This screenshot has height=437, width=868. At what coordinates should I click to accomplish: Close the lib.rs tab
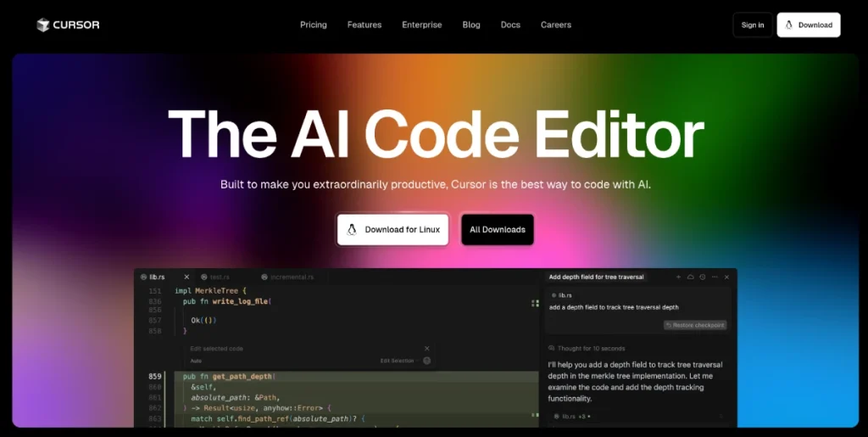point(186,277)
